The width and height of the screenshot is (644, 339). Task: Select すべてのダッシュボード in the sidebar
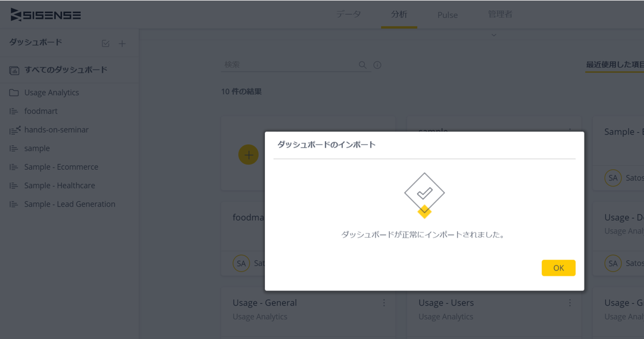click(65, 70)
